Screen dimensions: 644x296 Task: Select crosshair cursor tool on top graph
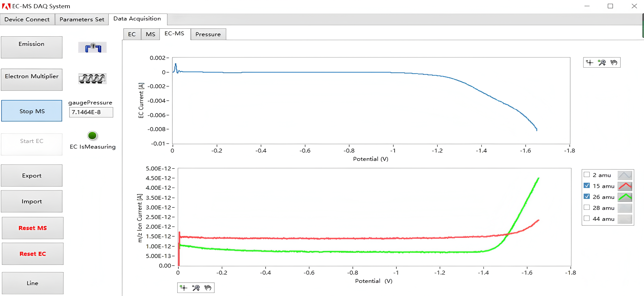tap(590, 63)
